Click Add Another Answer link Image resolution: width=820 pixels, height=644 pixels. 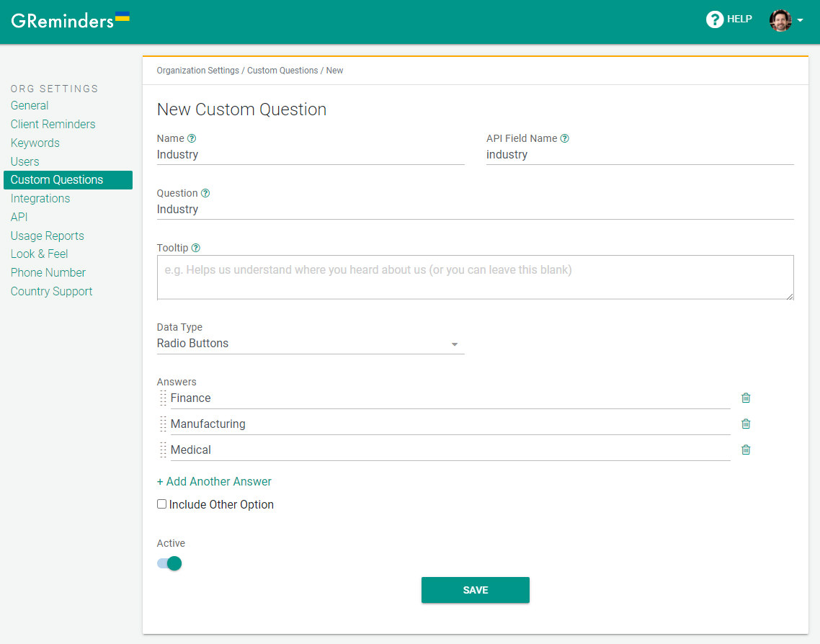[x=214, y=481]
